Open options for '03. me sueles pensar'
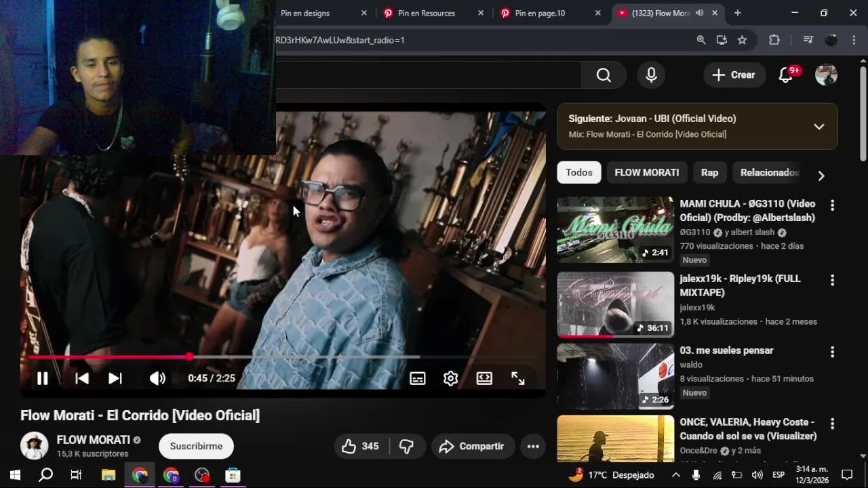 832,352
